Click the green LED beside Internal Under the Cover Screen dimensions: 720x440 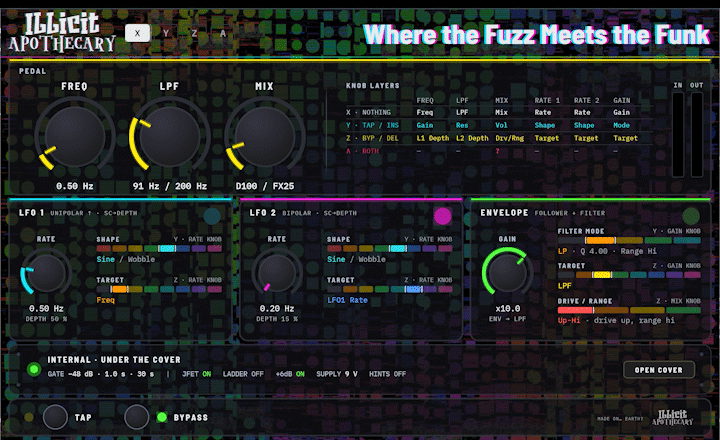(x=34, y=369)
